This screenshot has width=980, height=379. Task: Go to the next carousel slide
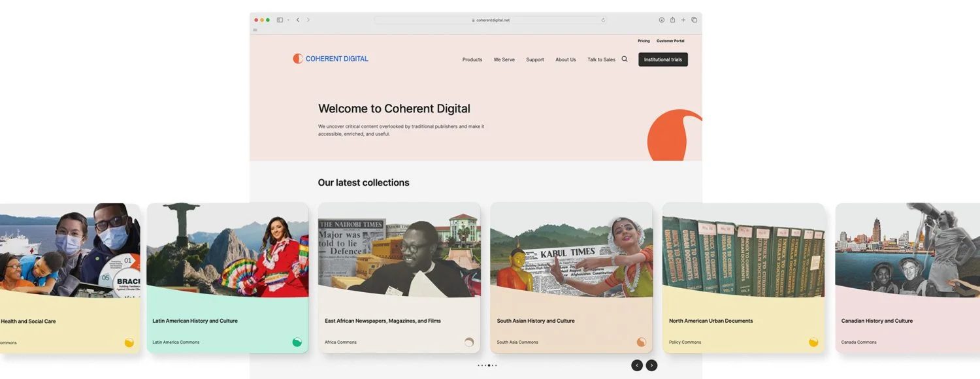[651, 365]
